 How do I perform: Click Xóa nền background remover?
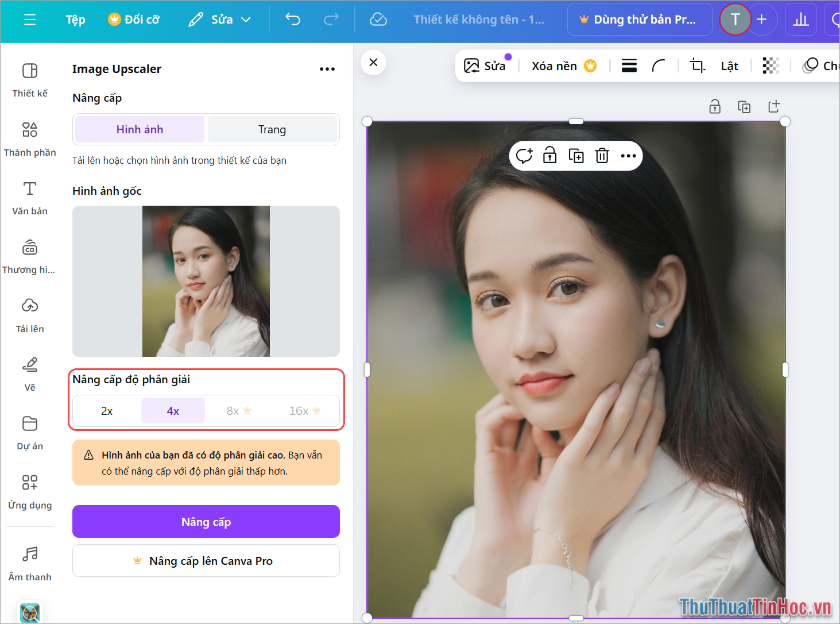(x=564, y=66)
